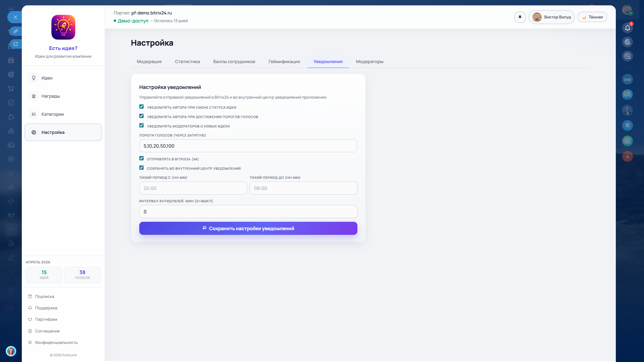Screen dimensions: 644x362
Task: Click Сохранить настройки уведомлений button
Action: pyautogui.click(x=248, y=228)
